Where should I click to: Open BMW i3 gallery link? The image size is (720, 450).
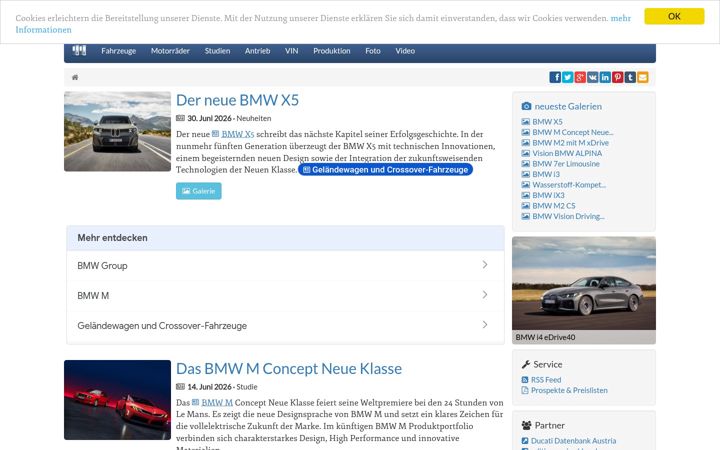click(x=546, y=174)
